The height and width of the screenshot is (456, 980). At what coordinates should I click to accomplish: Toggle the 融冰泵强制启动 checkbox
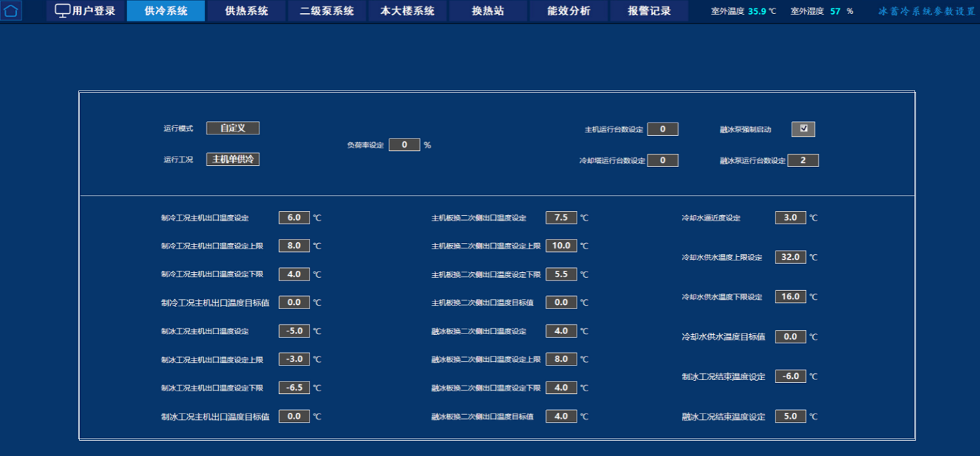[x=803, y=129]
